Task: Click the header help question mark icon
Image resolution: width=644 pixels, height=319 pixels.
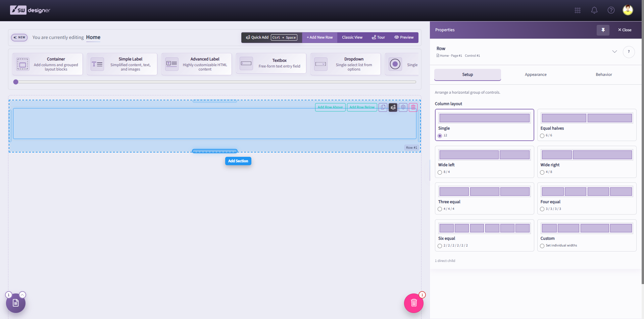Action: point(611,10)
